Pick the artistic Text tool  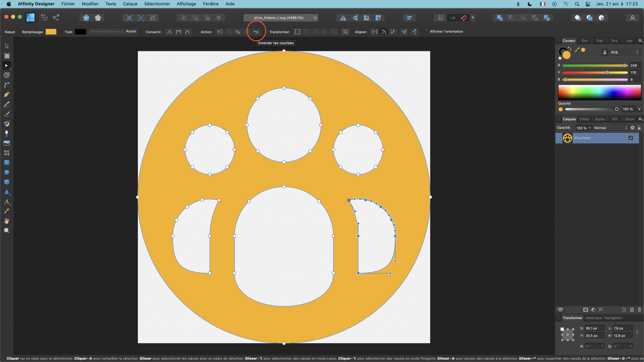7,202
